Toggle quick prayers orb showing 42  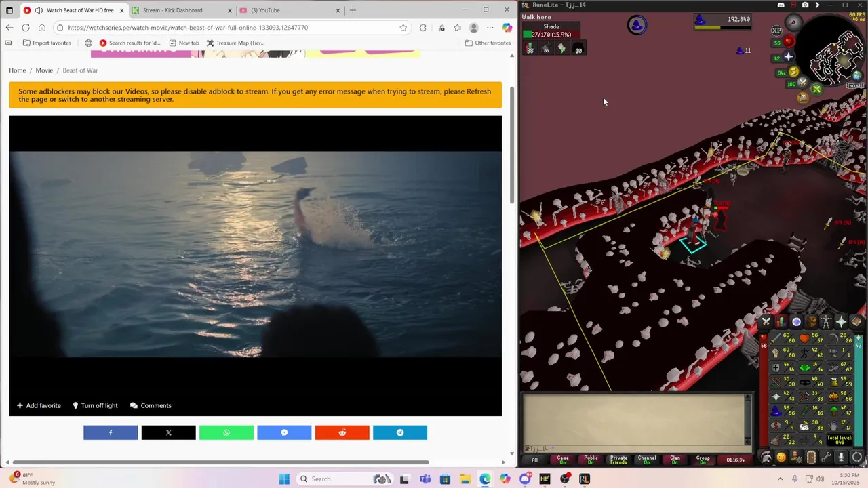(784, 57)
